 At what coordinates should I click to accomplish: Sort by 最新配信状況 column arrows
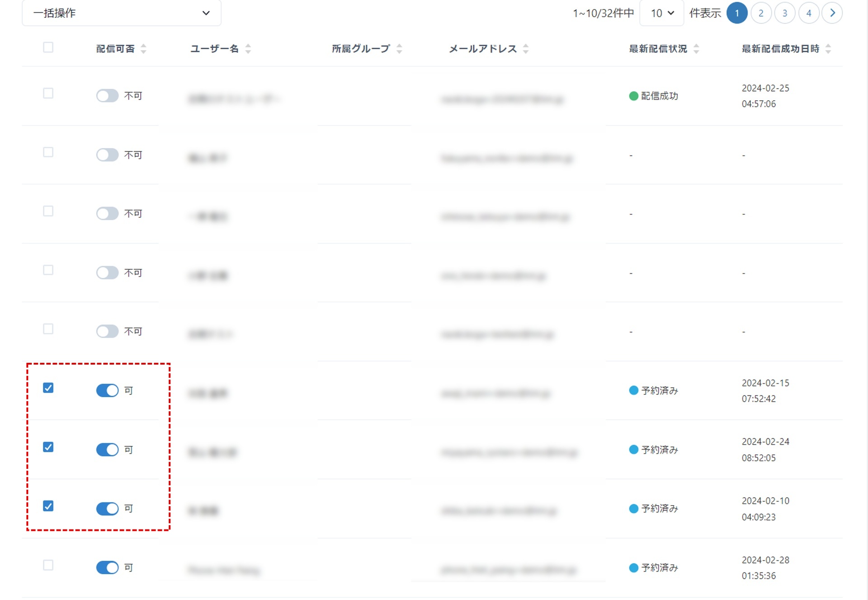696,49
